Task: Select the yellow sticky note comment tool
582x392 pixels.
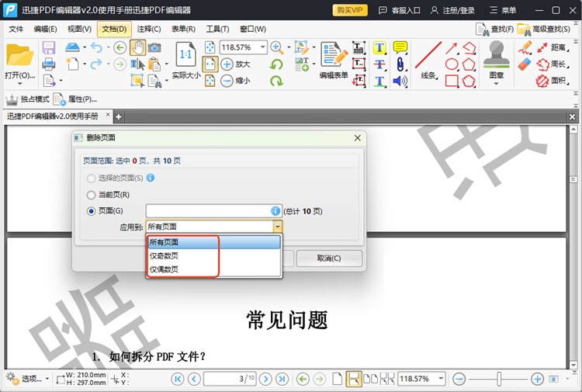Action: click(400, 47)
